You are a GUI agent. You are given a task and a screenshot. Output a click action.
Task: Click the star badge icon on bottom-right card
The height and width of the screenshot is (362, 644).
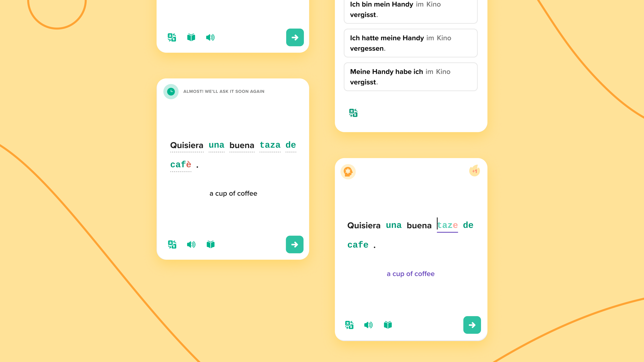tap(348, 171)
